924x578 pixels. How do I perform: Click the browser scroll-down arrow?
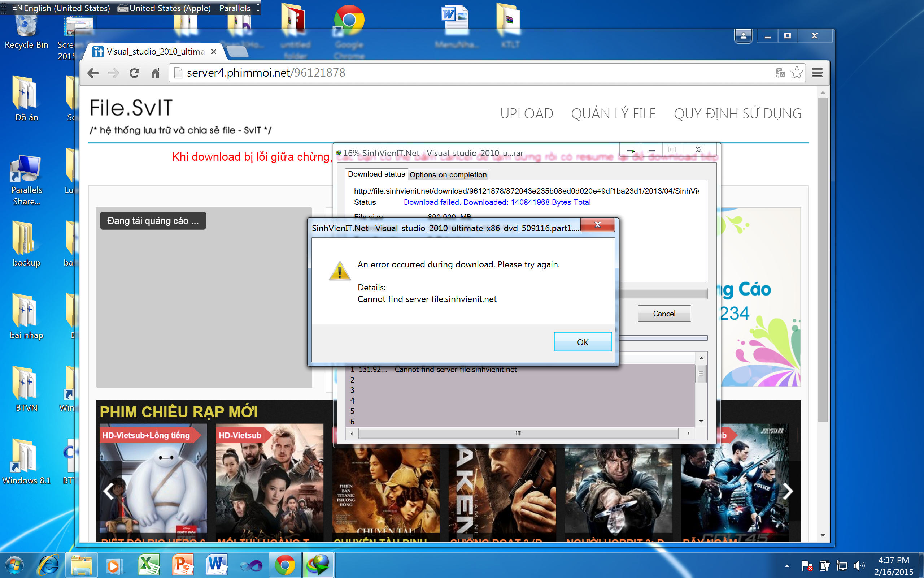[823, 535]
